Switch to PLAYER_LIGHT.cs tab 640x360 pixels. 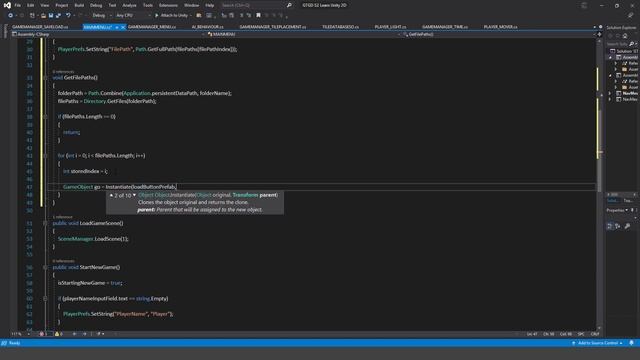390,27
